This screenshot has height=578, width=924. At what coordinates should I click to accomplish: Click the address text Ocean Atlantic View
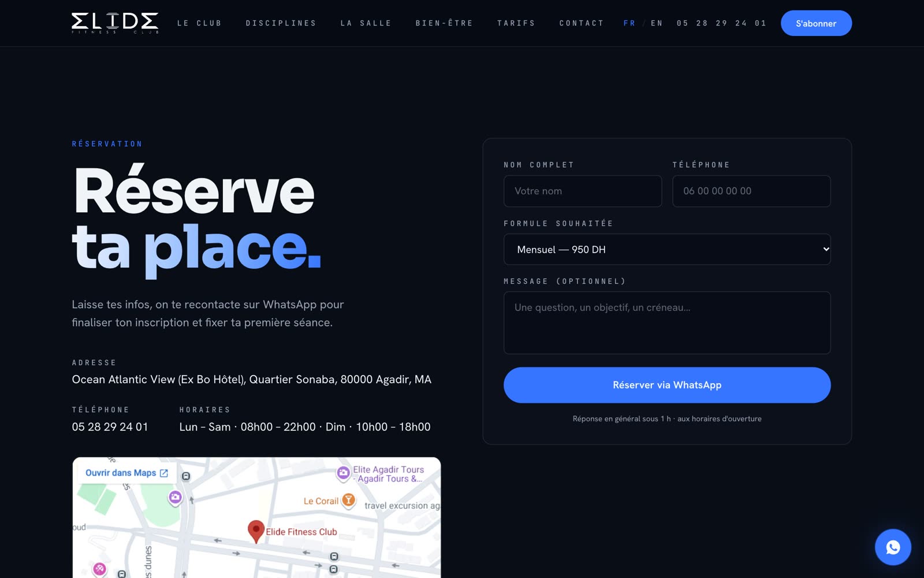point(251,380)
